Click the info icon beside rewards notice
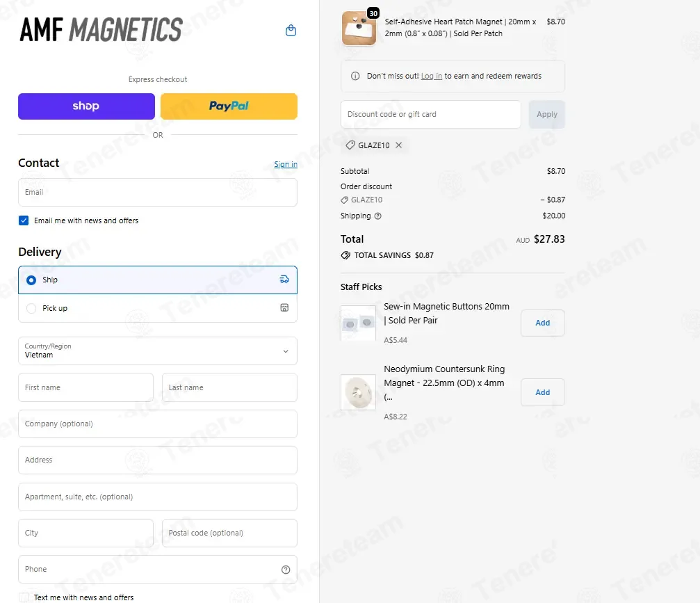700x603 pixels. tap(355, 76)
